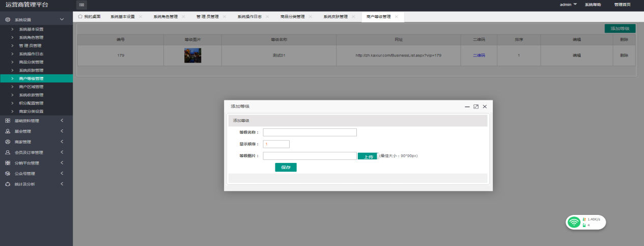Click the 基础资料管理 grid icon
The image size is (644, 246).
pos(8,121)
